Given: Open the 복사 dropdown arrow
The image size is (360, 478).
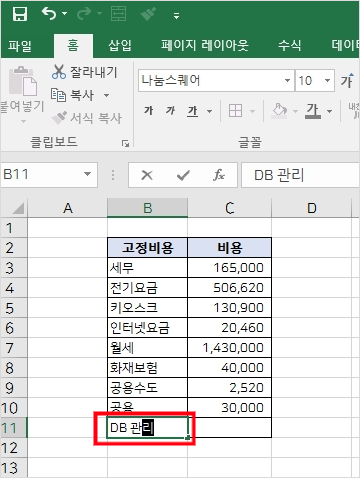Looking at the screenshot, I should 106,95.
